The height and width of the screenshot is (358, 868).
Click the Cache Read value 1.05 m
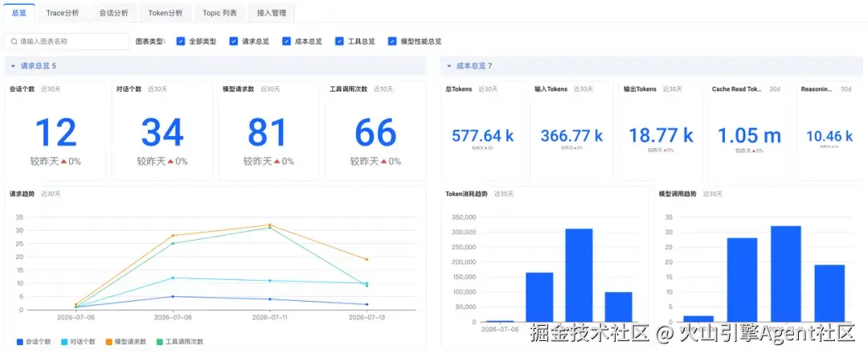750,136
